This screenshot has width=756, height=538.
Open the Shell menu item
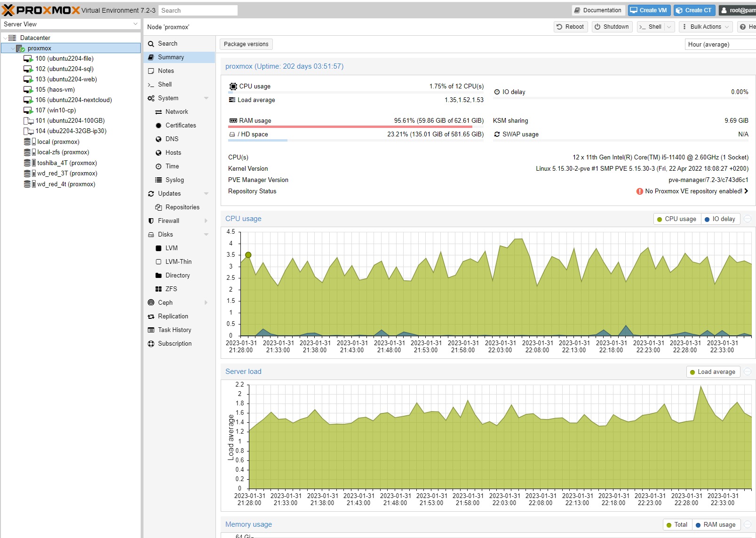click(x=179, y=85)
